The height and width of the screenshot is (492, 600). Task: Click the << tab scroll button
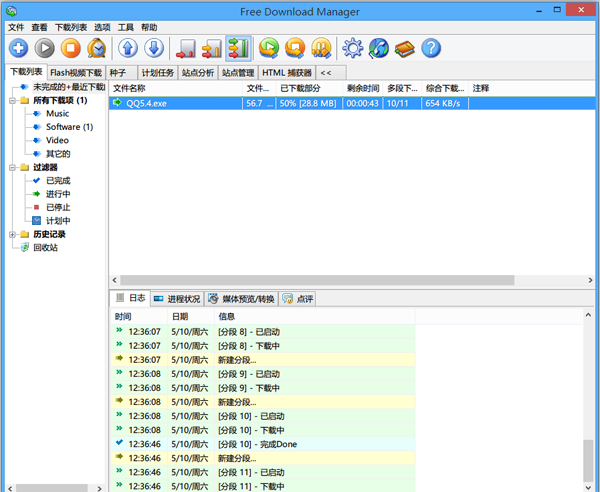coord(326,73)
